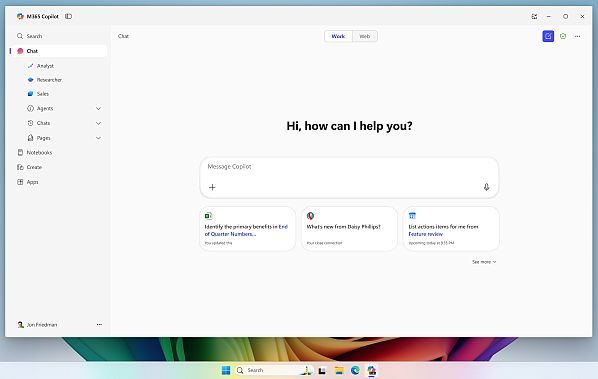Expand the Pages chevron
598x379 pixels.
point(98,138)
